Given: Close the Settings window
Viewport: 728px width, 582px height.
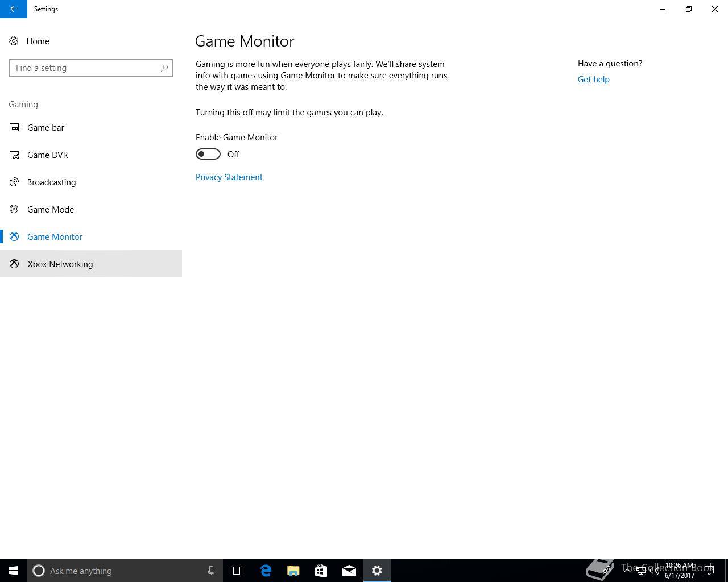Looking at the screenshot, I should pos(715,9).
